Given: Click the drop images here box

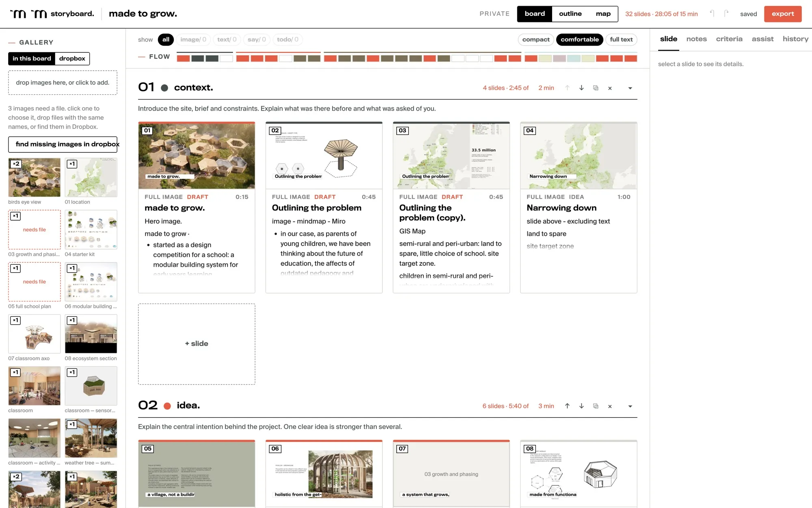Looking at the screenshot, I should [63, 82].
